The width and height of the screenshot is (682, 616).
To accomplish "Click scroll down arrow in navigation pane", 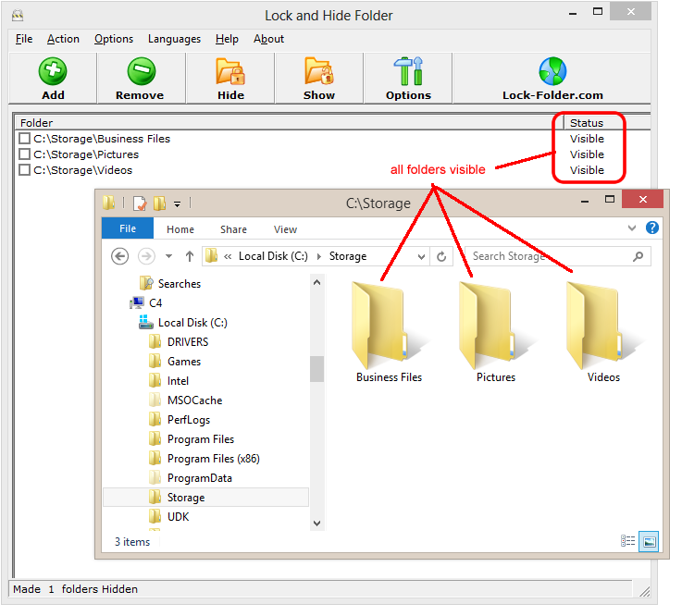I will 317,523.
